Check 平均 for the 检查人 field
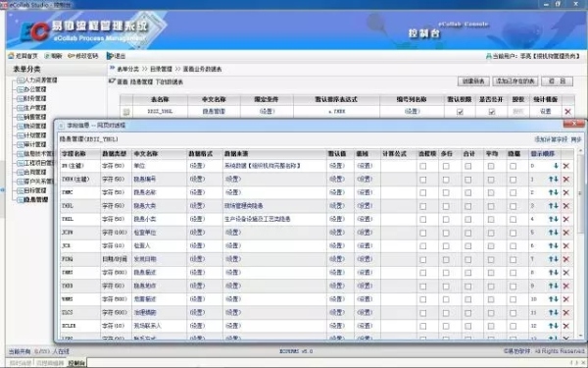The height and width of the screenshot is (368, 588). pyautogui.click(x=491, y=246)
